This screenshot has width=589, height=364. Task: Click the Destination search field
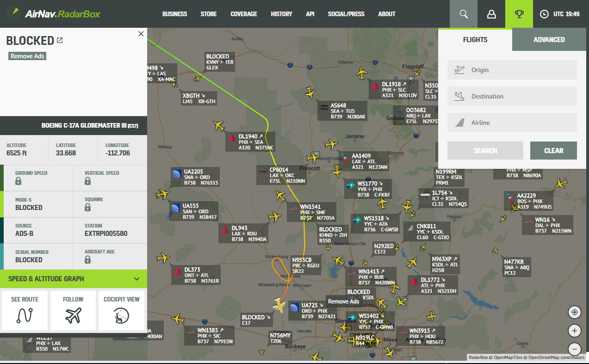pos(512,96)
